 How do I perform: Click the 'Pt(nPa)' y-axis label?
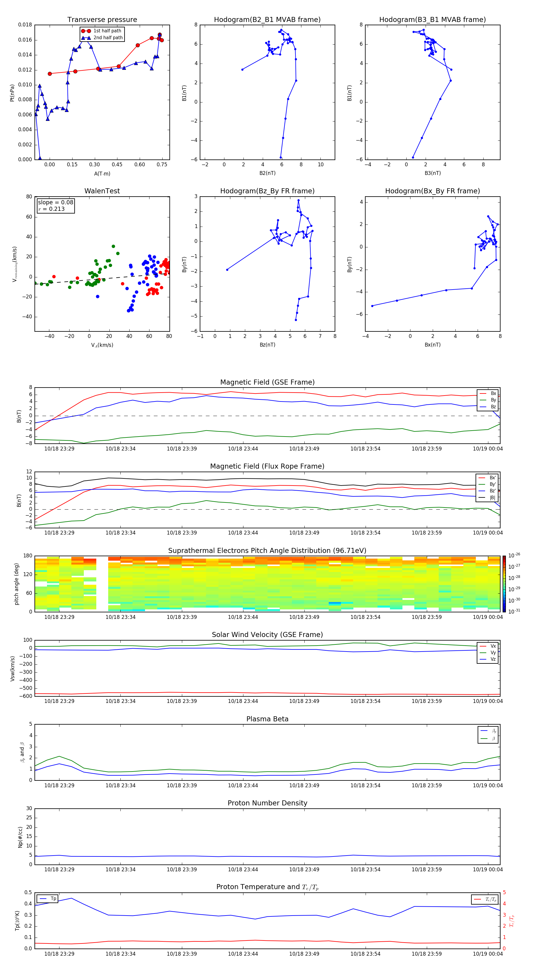12,92
